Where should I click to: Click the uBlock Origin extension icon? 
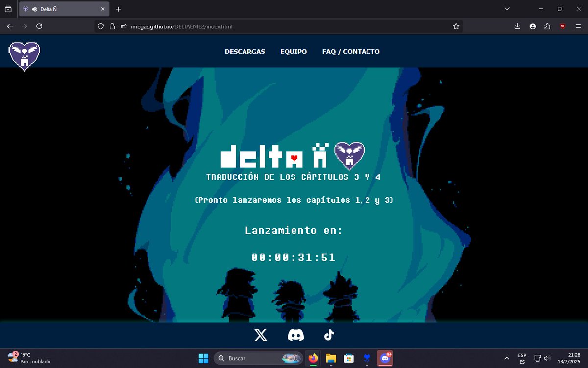[x=563, y=26]
